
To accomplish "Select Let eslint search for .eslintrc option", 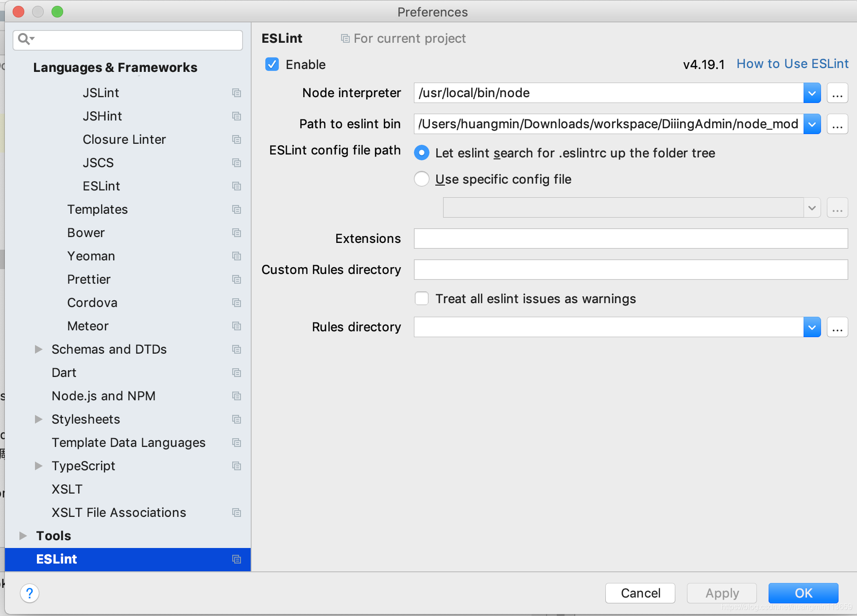I will (x=422, y=153).
